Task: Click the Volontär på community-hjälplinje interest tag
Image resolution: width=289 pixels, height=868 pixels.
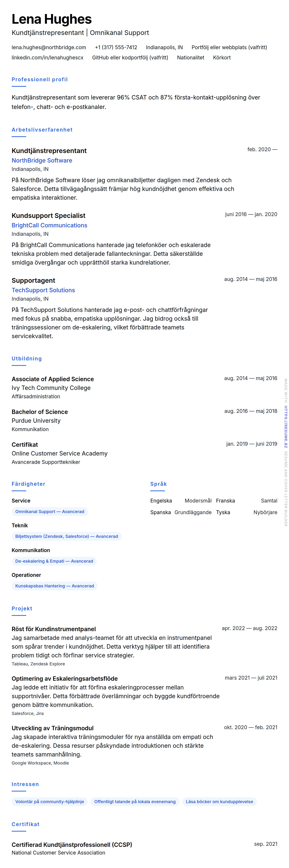Action: [x=50, y=802]
